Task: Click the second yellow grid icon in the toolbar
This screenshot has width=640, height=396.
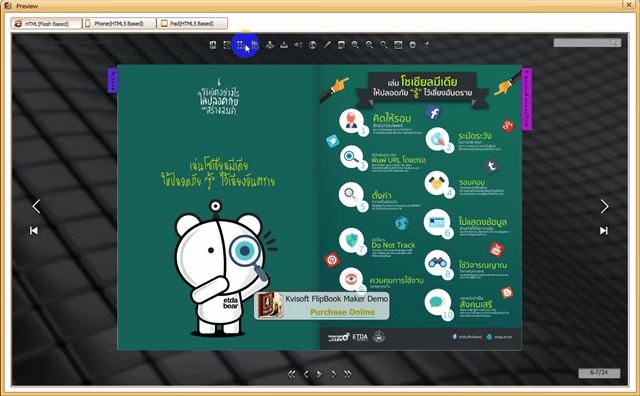Action: [x=255, y=45]
